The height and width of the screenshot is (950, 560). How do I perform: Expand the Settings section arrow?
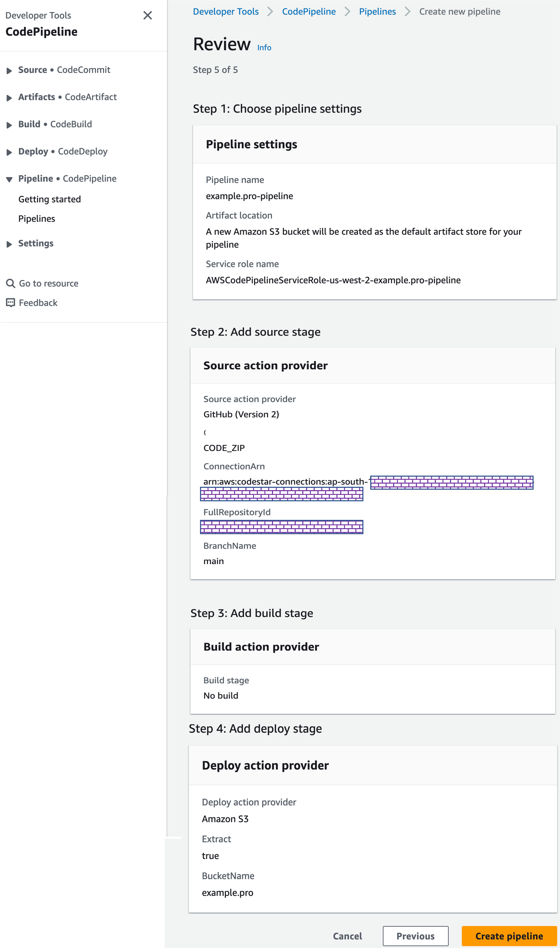click(10, 244)
